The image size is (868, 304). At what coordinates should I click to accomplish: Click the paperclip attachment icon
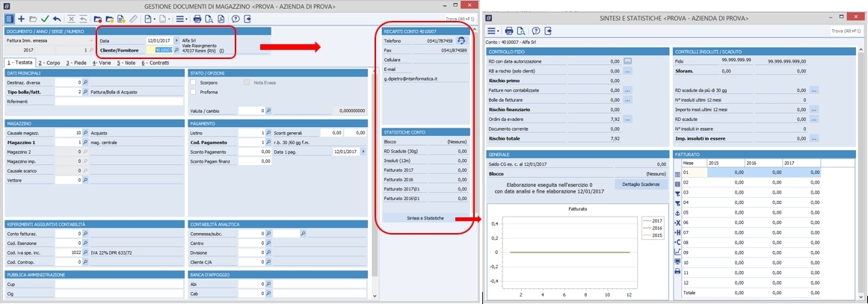click(x=133, y=19)
